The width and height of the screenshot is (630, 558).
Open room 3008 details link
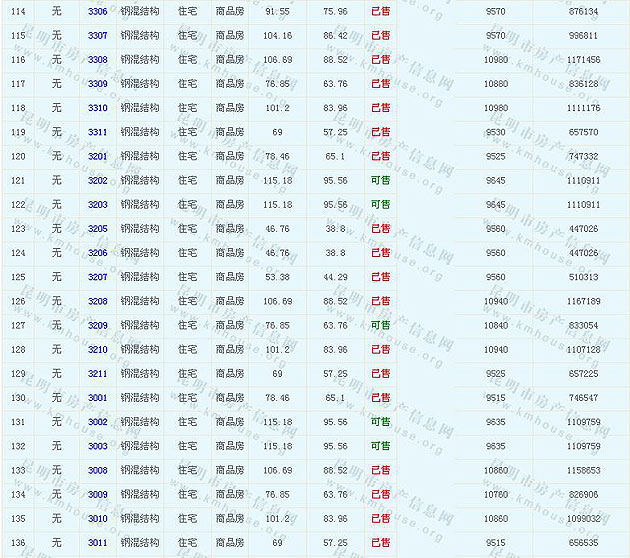(x=97, y=470)
